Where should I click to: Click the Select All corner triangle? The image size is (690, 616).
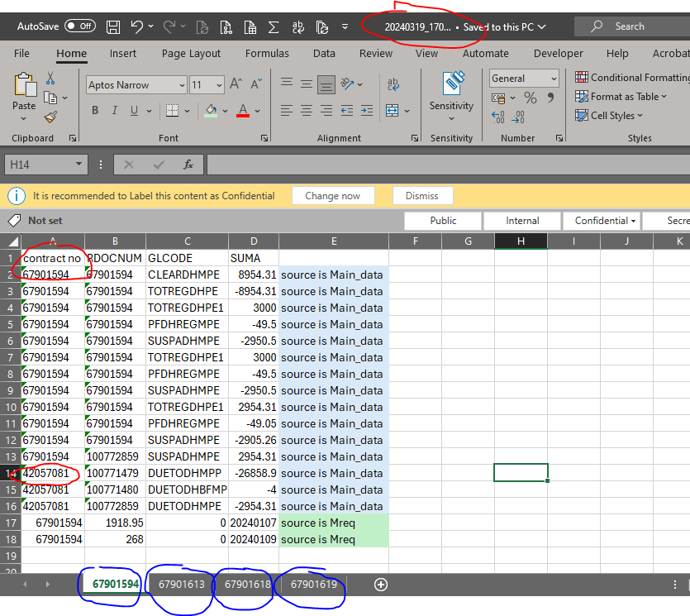[x=12, y=241]
